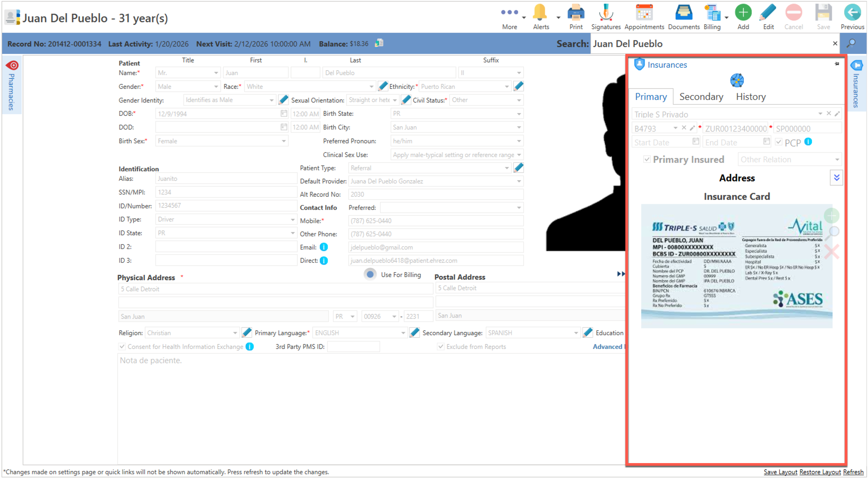Image resolution: width=868 pixels, height=480 pixels.
Task: Check the Exclude from Reports box
Action: (x=440, y=346)
